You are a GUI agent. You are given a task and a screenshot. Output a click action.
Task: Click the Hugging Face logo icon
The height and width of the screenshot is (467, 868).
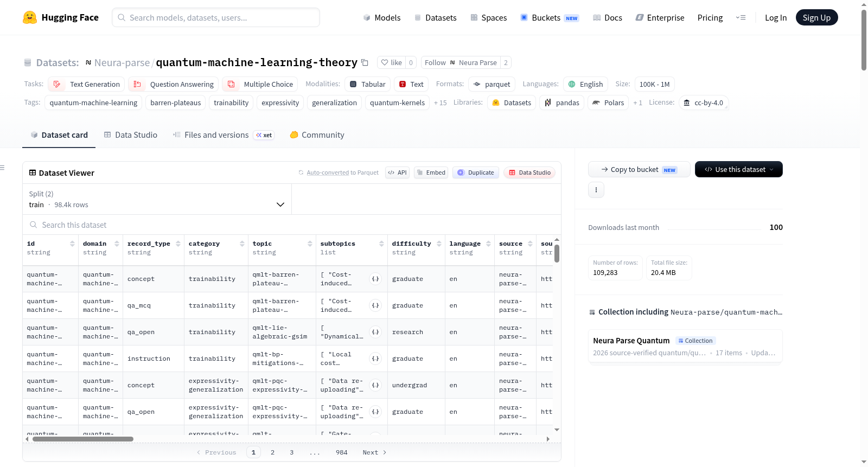(x=30, y=17)
